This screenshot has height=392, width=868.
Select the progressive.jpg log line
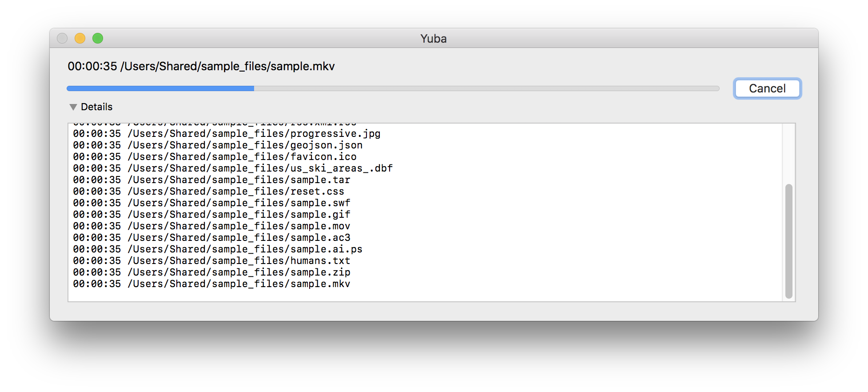pos(227,134)
